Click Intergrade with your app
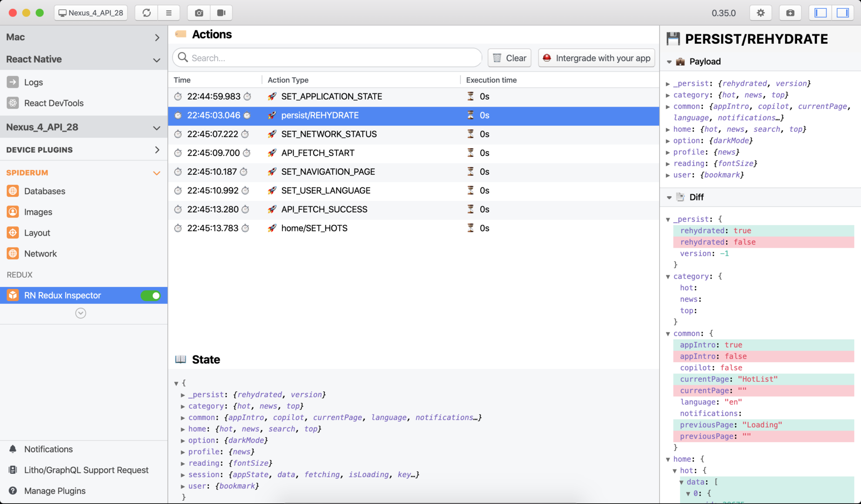The image size is (861, 504). [x=597, y=58]
